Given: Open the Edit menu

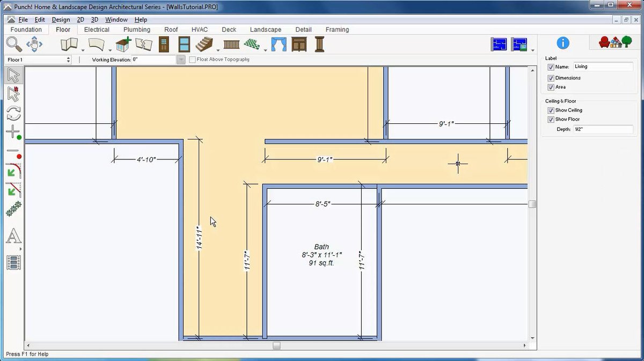Looking at the screenshot, I should [x=40, y=20].
